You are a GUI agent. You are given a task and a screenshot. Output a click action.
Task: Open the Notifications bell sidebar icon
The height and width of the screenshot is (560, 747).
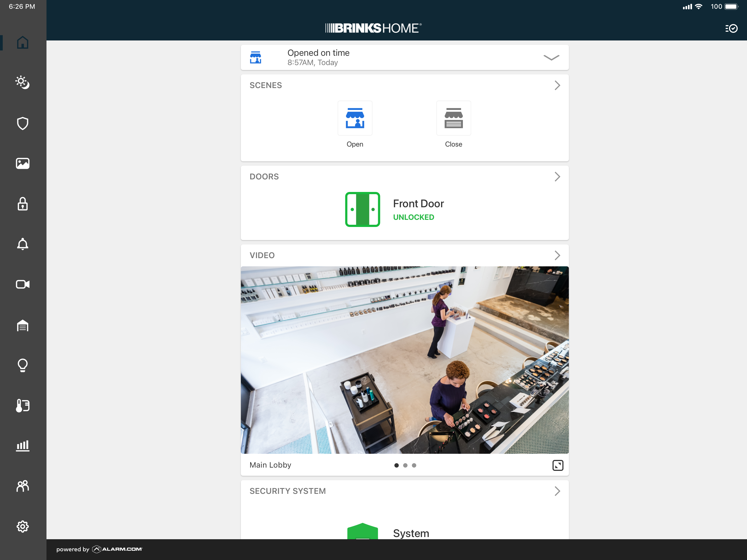23,244
